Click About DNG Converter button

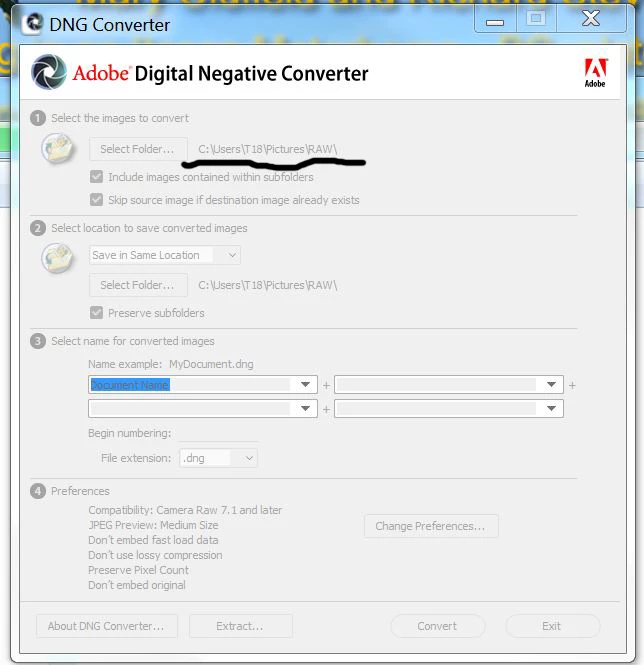[x=106, y=626]
